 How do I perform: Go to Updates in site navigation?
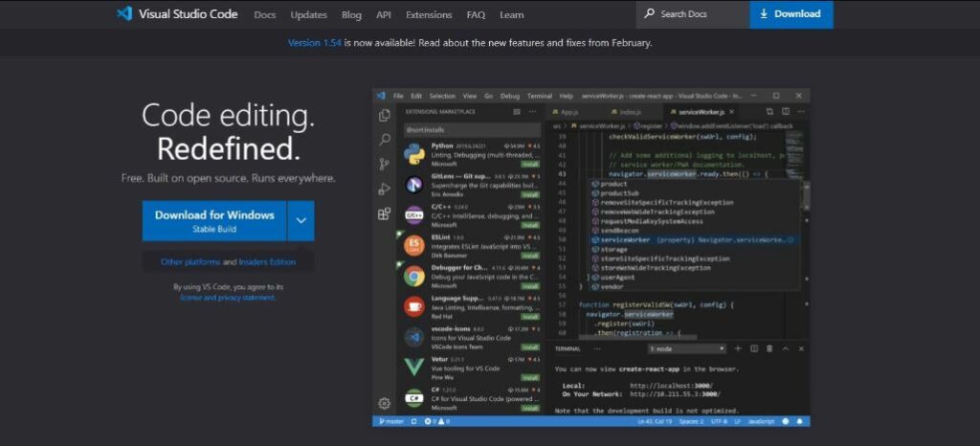click(x=309, y=14)
